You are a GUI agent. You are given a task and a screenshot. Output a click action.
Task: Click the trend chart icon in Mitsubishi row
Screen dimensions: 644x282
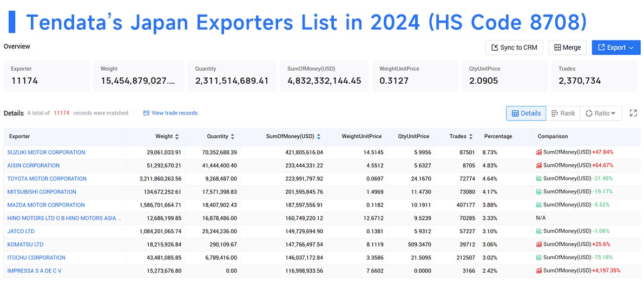pyautogui.click(x=539, y=192)
